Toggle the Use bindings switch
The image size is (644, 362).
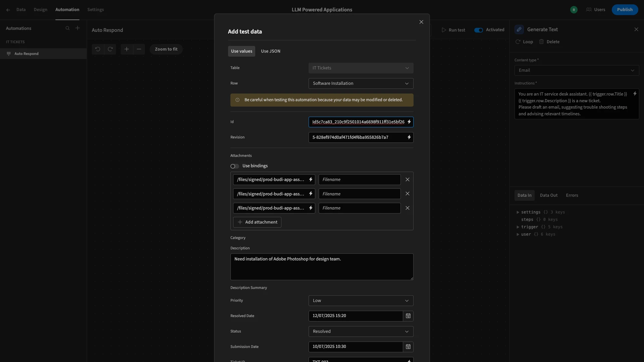[235, 166]
